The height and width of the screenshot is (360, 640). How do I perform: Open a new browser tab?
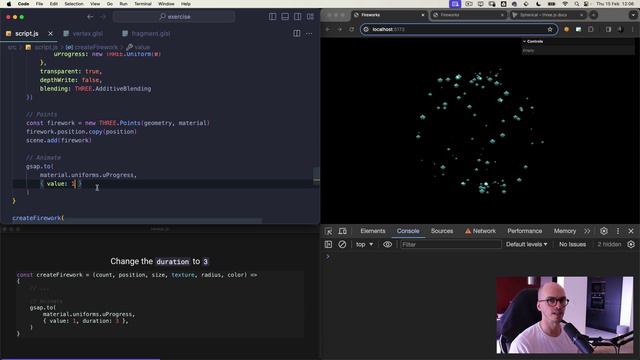[593, 15]
